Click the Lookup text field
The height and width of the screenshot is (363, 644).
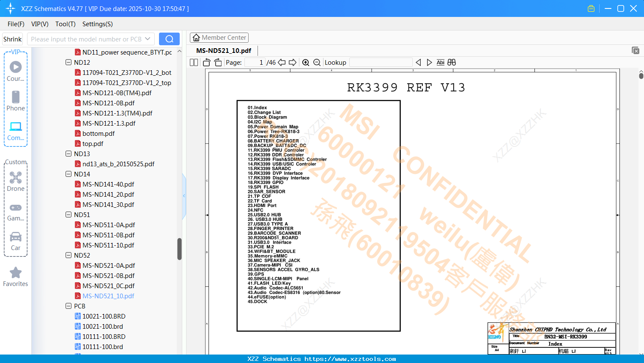tap(381, 63)
